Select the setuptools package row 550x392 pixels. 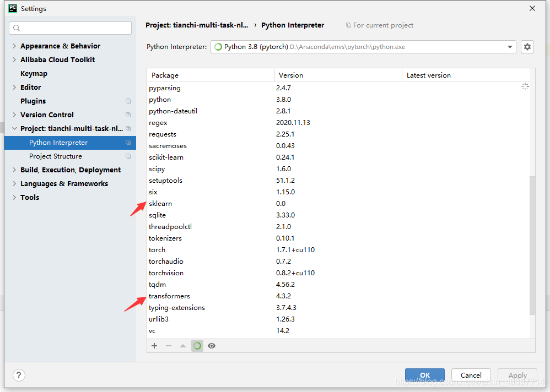[338, 181]
